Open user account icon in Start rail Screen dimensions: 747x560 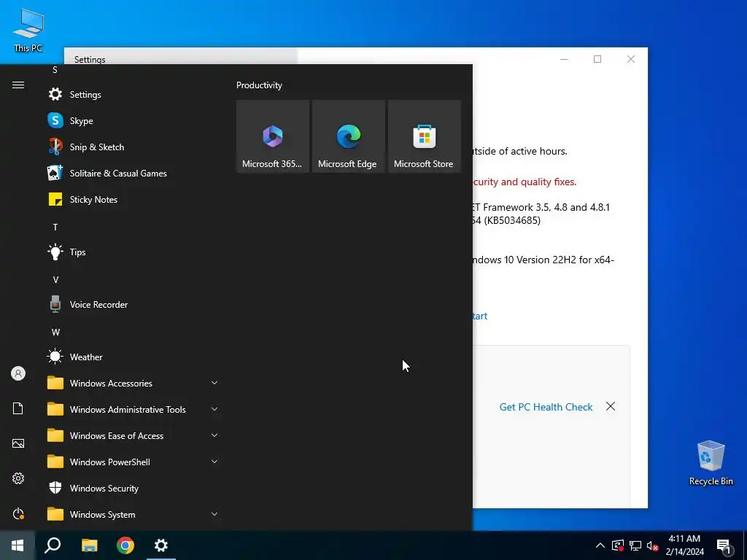click(18, 373)
